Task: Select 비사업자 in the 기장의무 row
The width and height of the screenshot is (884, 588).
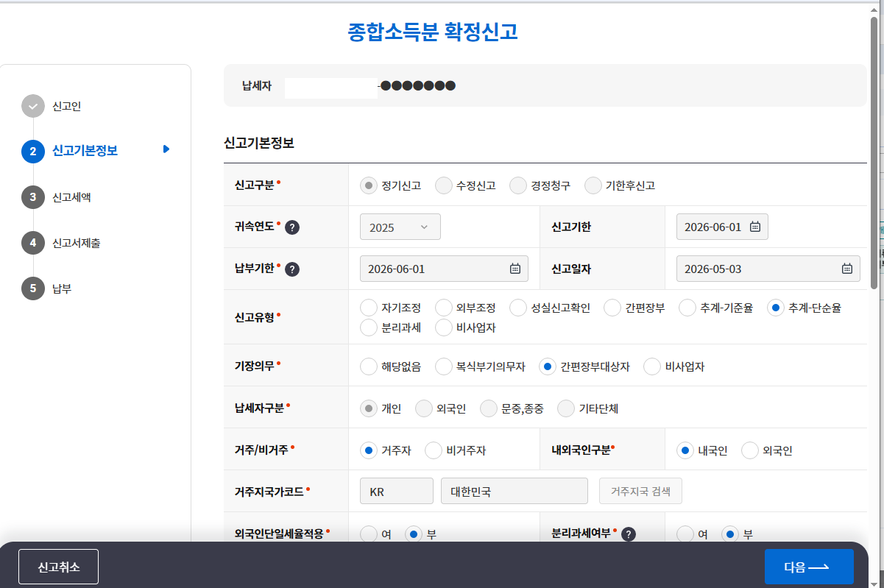Action: 652,366
